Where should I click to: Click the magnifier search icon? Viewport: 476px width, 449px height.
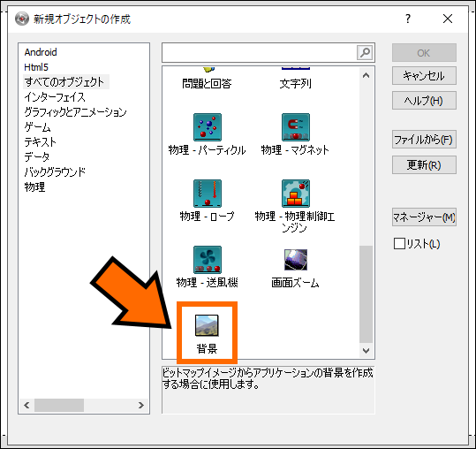click(365, 53)
